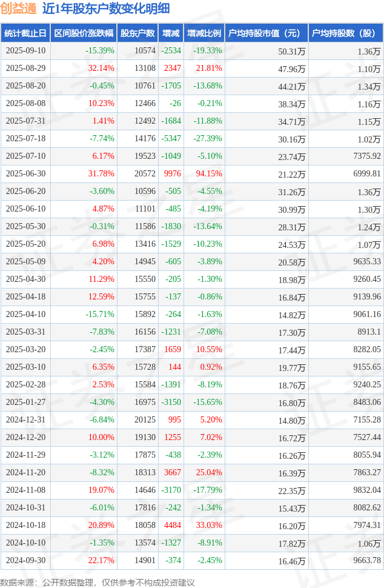This screenshot has height=588, width=384.
Task: Click the 2025-06-30 date cell
Action: (25, 173)
